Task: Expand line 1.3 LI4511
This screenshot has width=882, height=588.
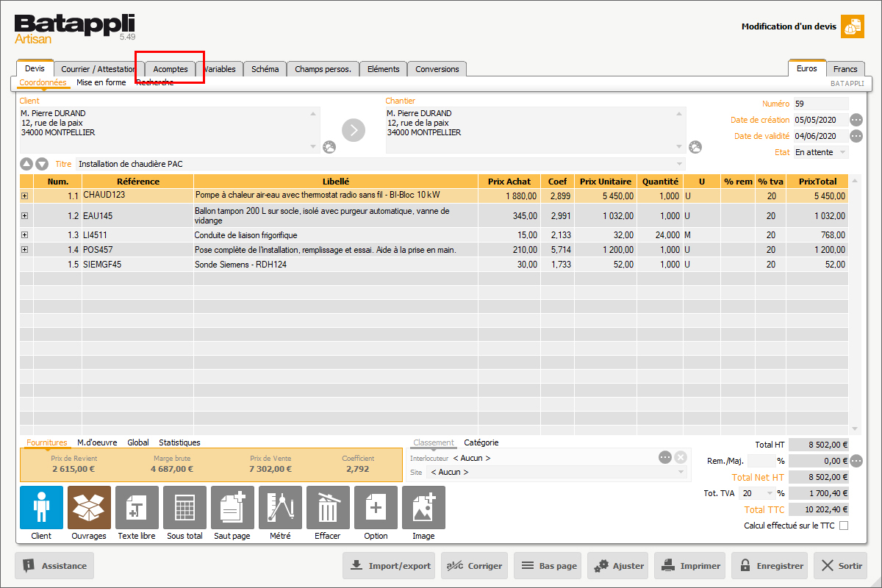Action: (24, 235)
